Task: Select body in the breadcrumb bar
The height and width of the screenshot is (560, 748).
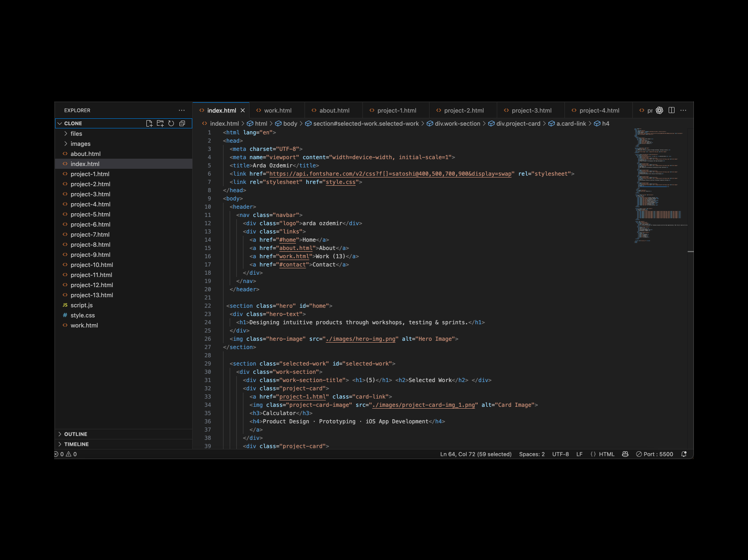Action: click(x=289, y=123)
